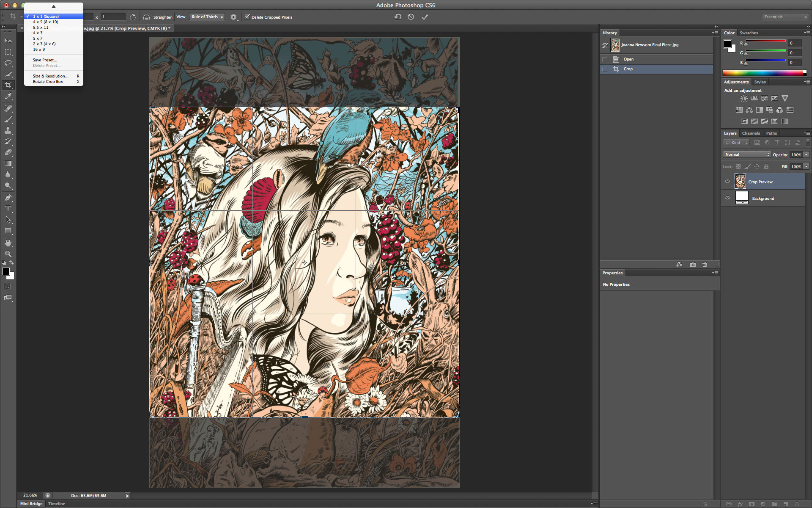
Task: Open the Kind layer filter dropdown
Action: [736, 143]
